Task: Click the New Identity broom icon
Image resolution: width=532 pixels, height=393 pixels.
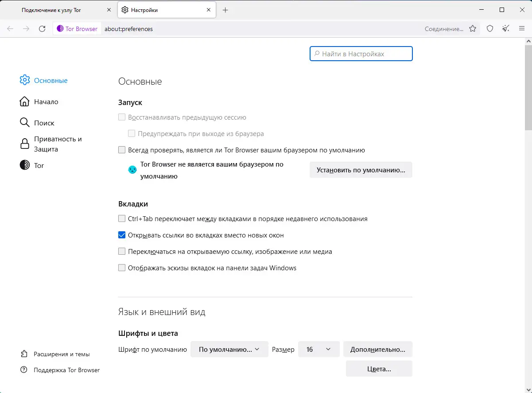Action: click(506, 29)
